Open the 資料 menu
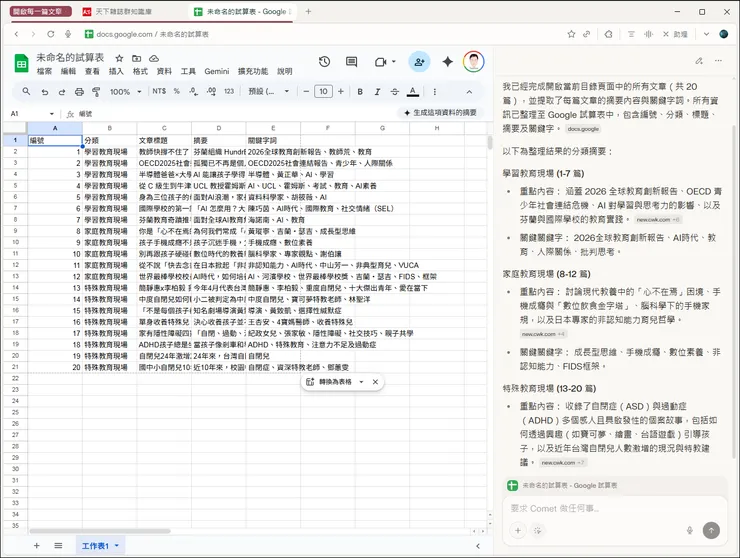 pos(164,71)
